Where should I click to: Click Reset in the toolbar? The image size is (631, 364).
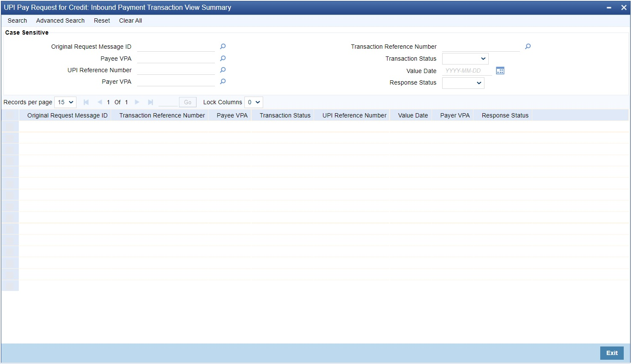(x=102, y=21)
